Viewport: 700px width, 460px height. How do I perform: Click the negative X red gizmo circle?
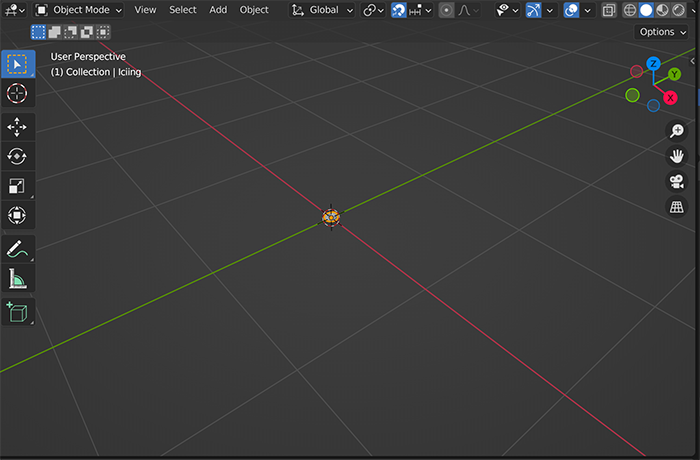tap(636, 71)
